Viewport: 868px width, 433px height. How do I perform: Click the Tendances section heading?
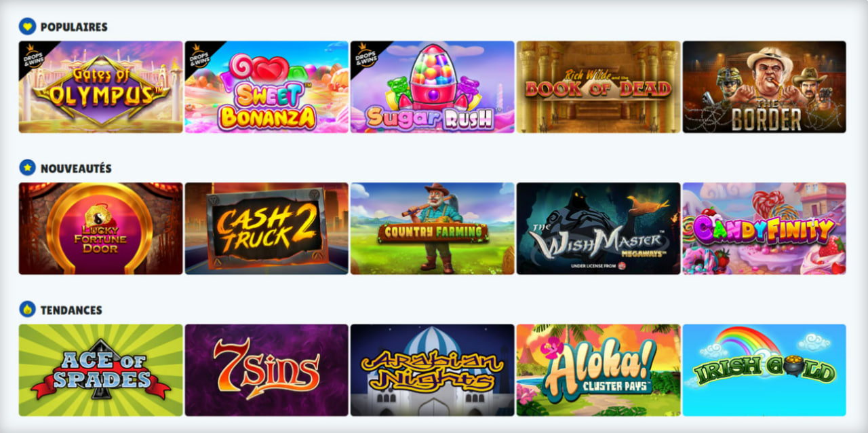(71, 310)
